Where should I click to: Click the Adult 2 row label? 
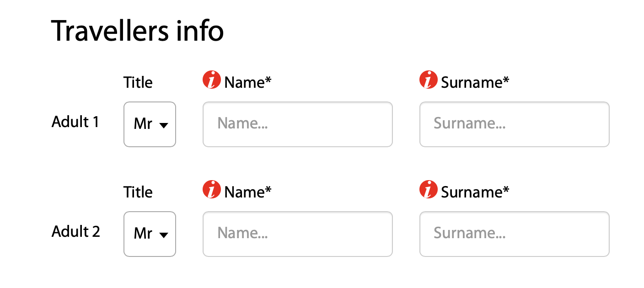[x=76, y=232]
